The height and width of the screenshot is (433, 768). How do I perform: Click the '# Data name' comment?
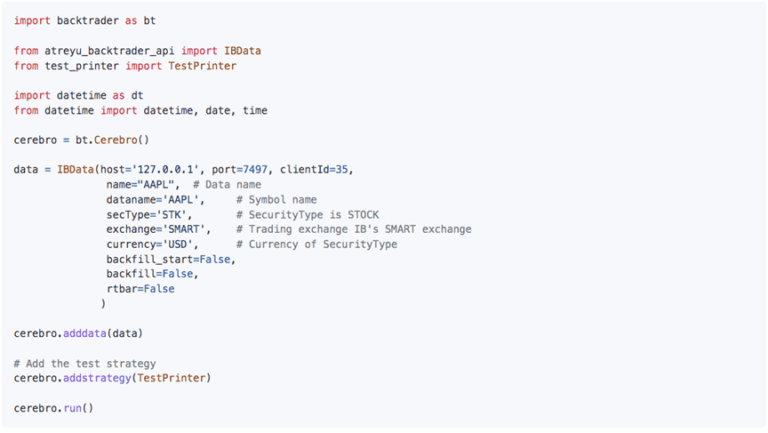coord(227,185)
